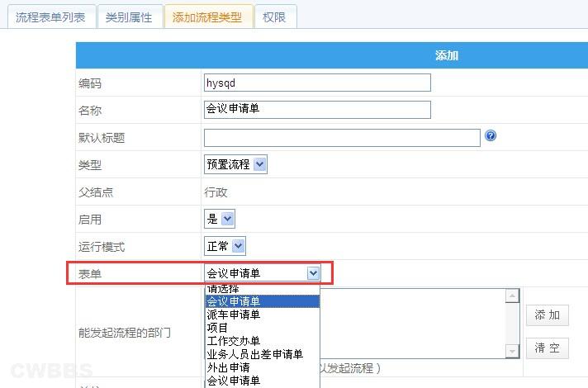Open the 权限 tab
The height and width of the screenshot is (388, 588).
coord(275,17)
